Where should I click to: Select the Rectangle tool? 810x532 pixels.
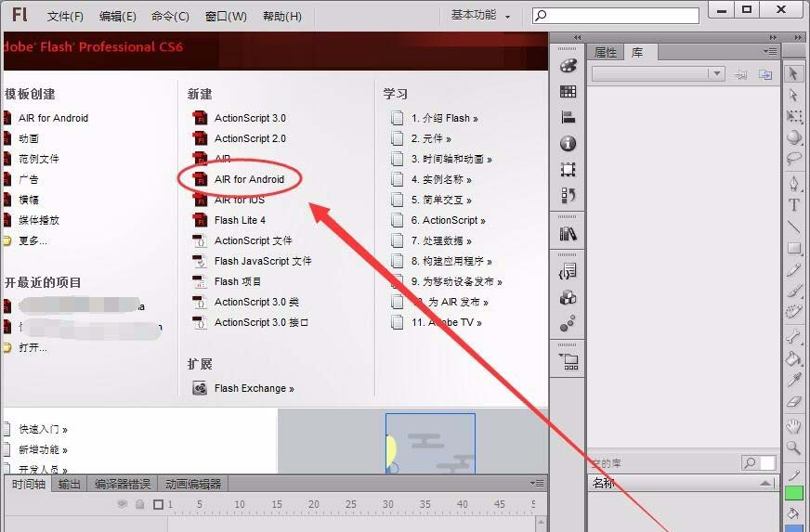pyautogui.click(x=794, y=248)
